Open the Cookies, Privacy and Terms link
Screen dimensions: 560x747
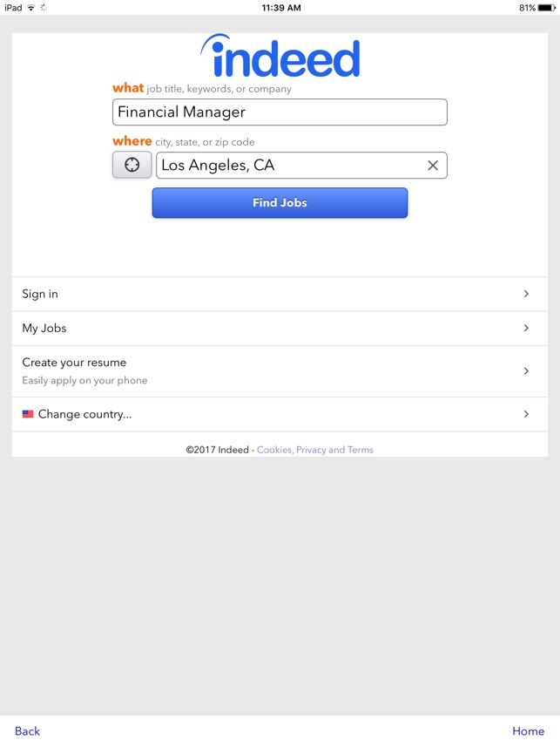[314, 450]
